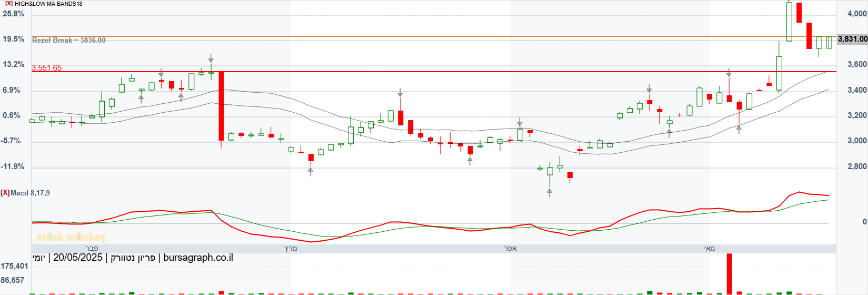Screen dimensions: 868x295
Task: Click the 25.8% percent axis label
Action: 14,14
